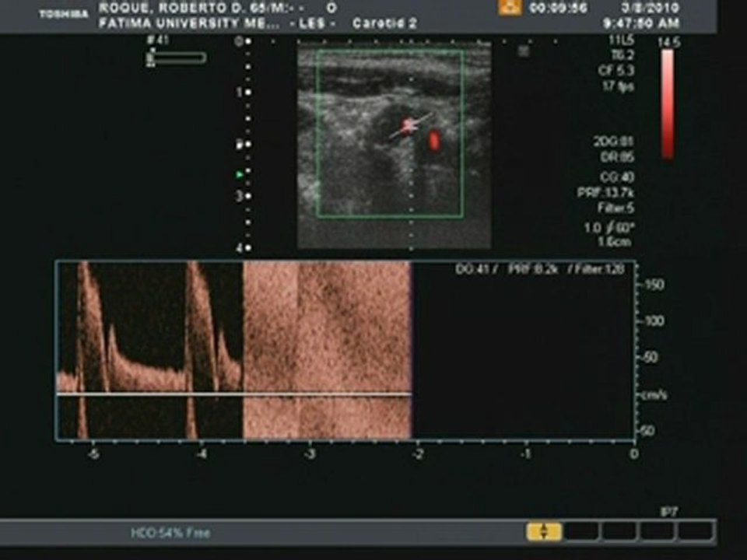
Task: Click the FATIMA UNIVERSITY ME... hospital label
Action: point(189,23)
